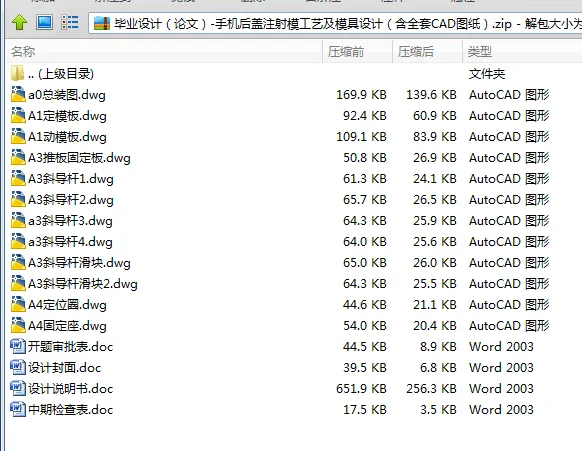This screenshot has height=451, width=582.
Task: Click the Word icon of 设计说明书.doc
Action: (18, 388)
